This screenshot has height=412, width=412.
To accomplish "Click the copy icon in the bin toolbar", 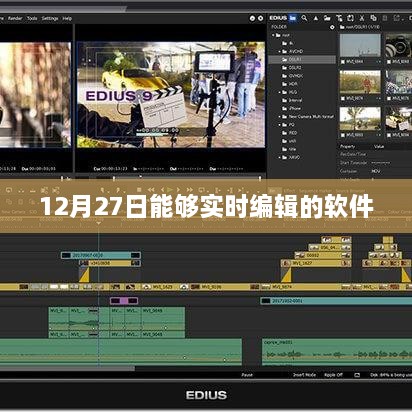I will coord(373,18).
